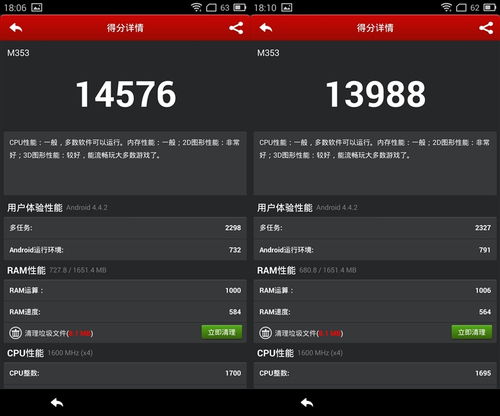This screenshot has width=500, height=416.
Task: Tap left performance description text box
Action: click(125, 163)
